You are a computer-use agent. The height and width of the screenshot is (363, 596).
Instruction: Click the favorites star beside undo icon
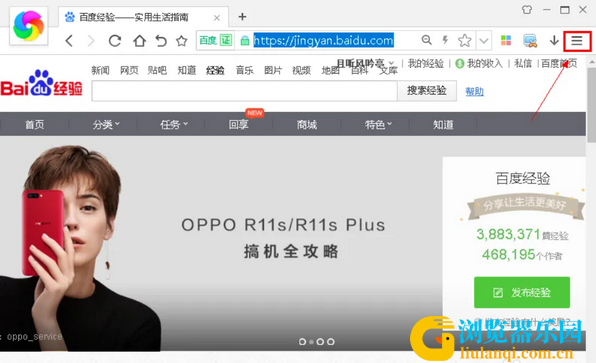tap(182, 41)
